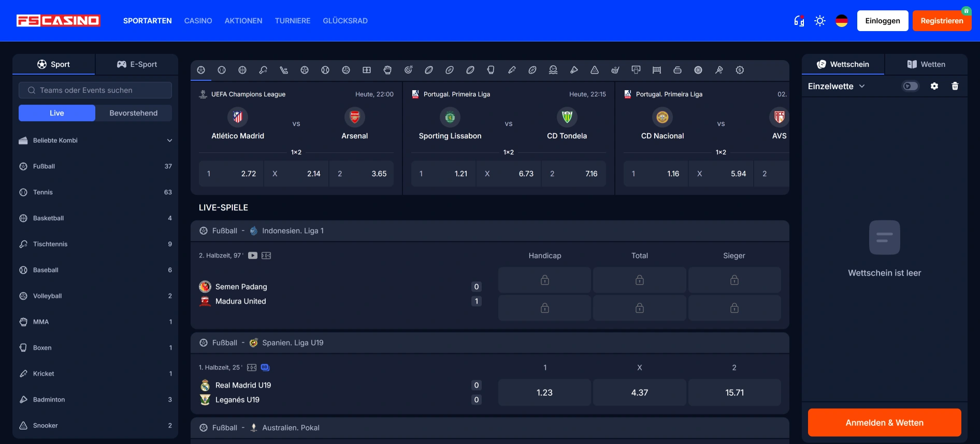Bet on Atlético Madrid win at 2.72
The image size is (980, 444).
[232, 174]
